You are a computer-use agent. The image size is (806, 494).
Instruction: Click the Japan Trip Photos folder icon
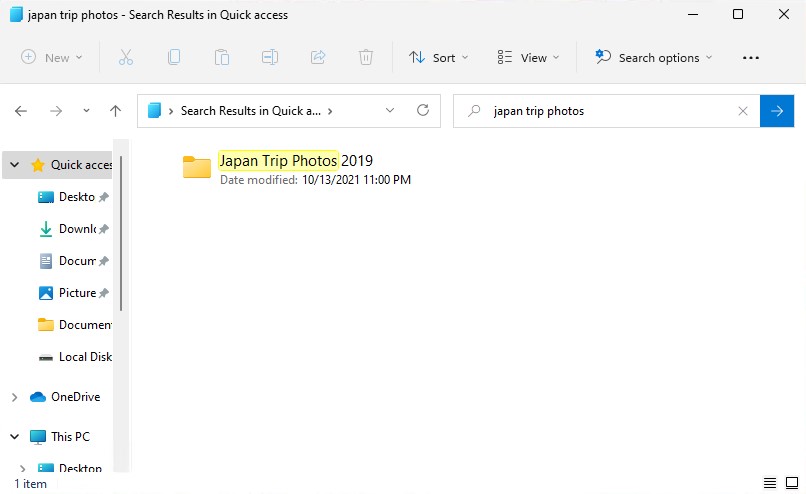point(196,167)
